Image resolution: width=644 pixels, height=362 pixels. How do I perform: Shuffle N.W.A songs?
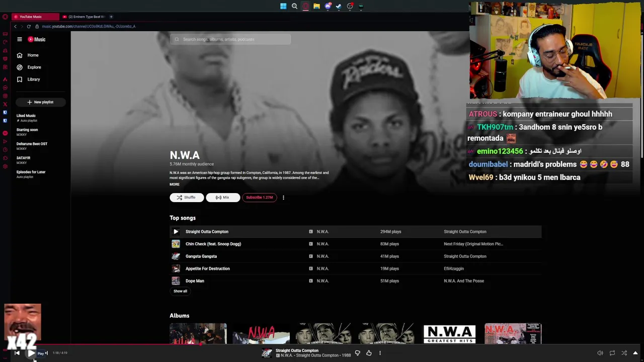[187, 198]
